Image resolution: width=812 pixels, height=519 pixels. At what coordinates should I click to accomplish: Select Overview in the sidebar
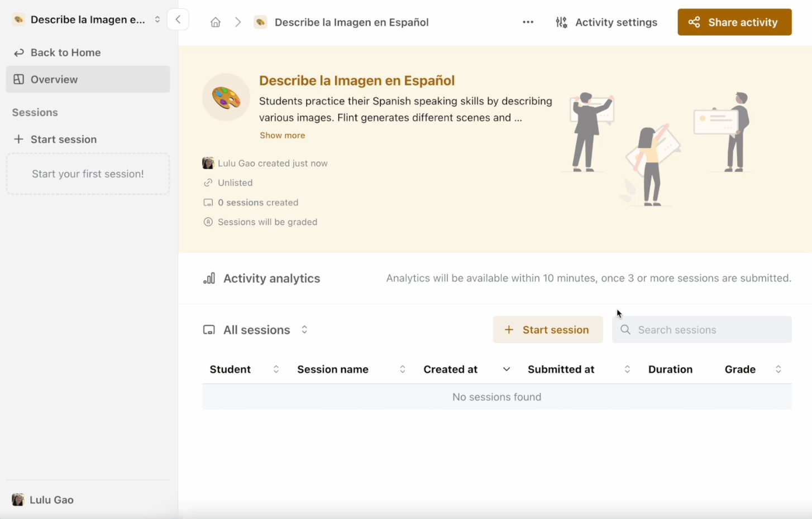[88, 79]
